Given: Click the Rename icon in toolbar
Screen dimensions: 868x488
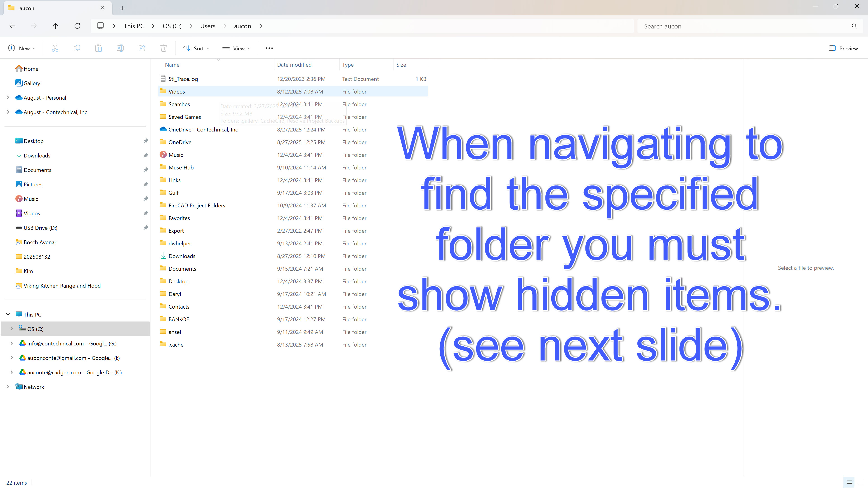Looking at the screenshot, I should (x=120, y=48).
